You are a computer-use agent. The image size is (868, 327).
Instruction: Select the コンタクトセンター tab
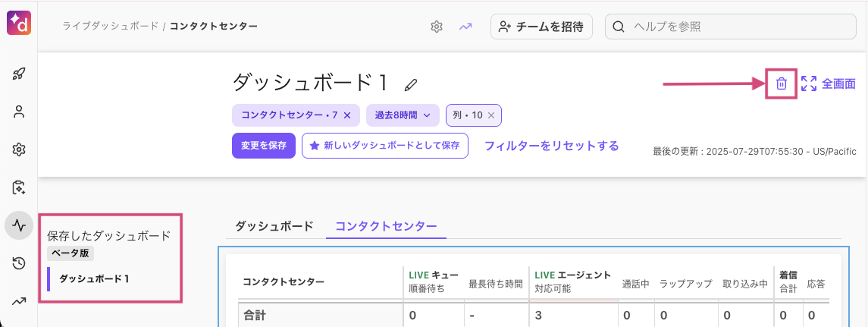[x=386, y=226]
